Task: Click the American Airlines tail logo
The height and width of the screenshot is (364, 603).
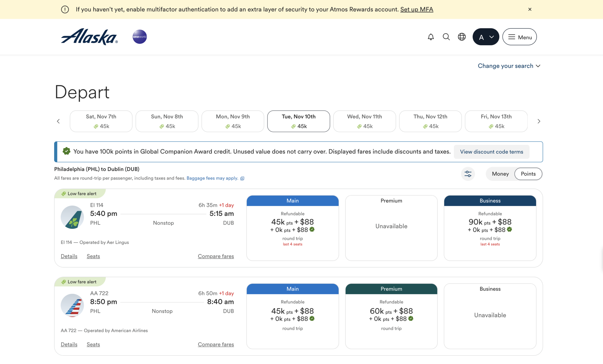Action: 72,306
